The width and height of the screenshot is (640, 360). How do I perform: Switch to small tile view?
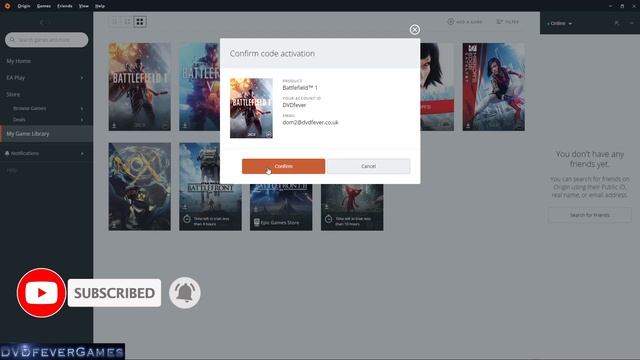click(115, 22)
